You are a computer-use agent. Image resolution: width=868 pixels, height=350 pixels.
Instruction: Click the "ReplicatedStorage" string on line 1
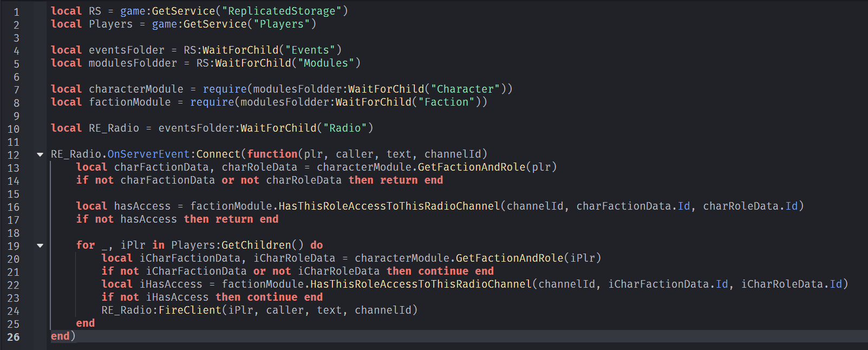pyautogui.click(x=282, y=11)
